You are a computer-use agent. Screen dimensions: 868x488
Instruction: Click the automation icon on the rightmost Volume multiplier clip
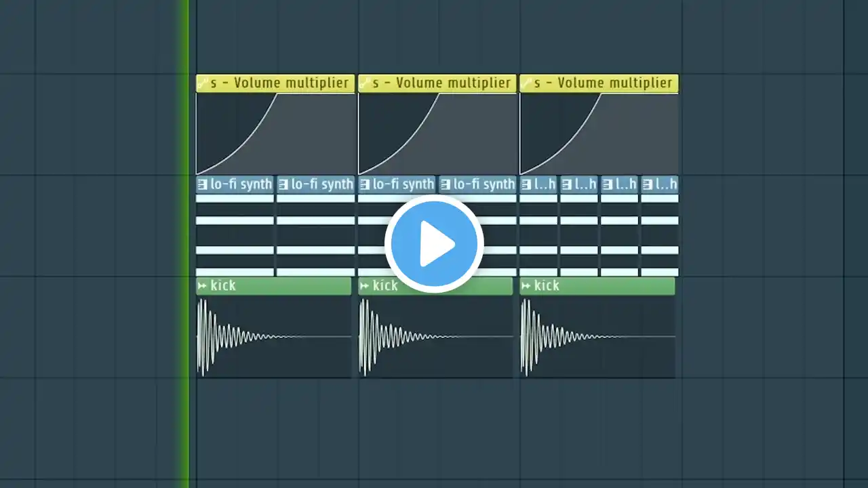point(526,83)
